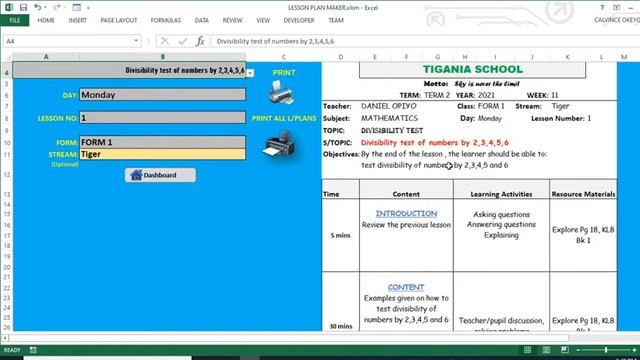Click the Name Box showing A4

tap(67, 41)
